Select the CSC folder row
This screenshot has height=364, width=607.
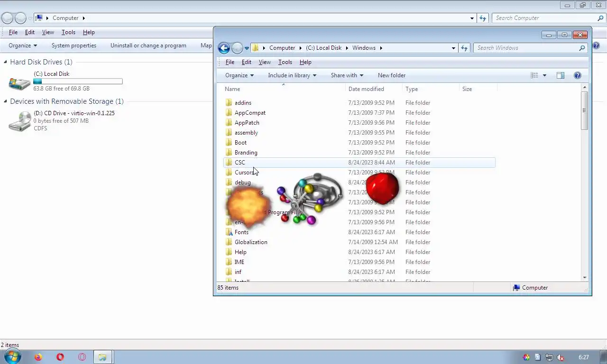point(359,163)
